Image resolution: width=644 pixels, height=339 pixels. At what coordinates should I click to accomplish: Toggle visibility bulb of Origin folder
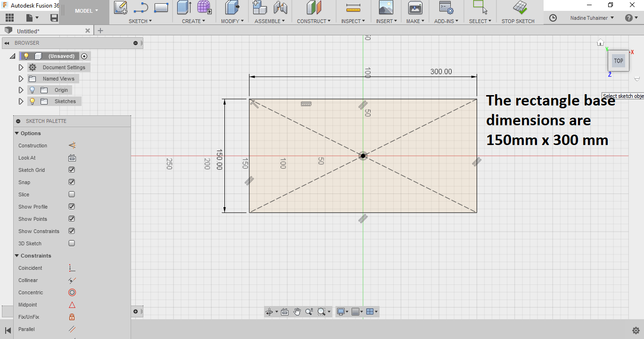33,90
